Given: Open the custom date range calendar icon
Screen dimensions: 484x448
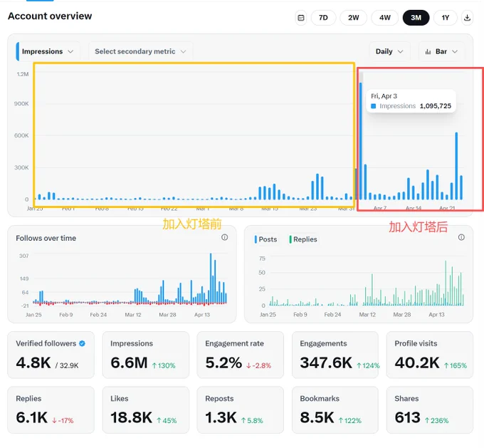Looking at the screenshot, I should tap(300, 18).
